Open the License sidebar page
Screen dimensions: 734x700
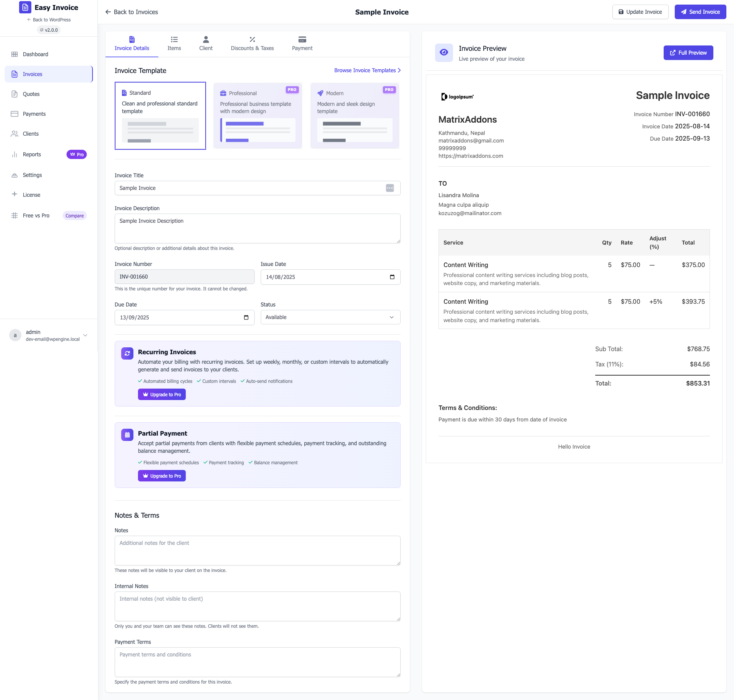coord(49,195)
